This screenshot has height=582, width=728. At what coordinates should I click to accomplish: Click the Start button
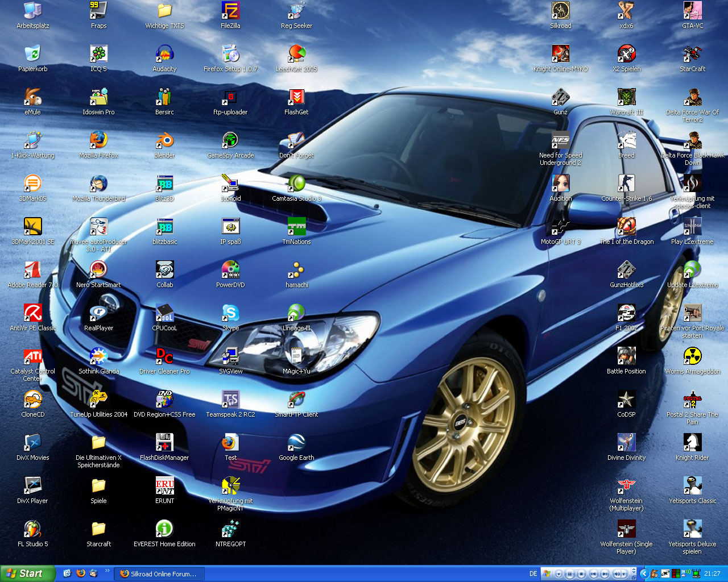tap(27, 573)
